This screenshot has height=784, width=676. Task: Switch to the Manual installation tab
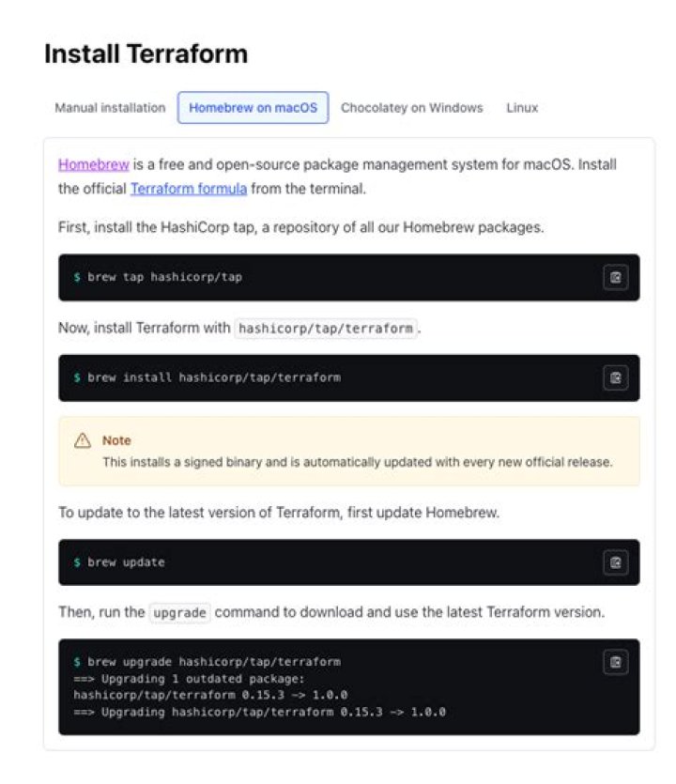110,108
